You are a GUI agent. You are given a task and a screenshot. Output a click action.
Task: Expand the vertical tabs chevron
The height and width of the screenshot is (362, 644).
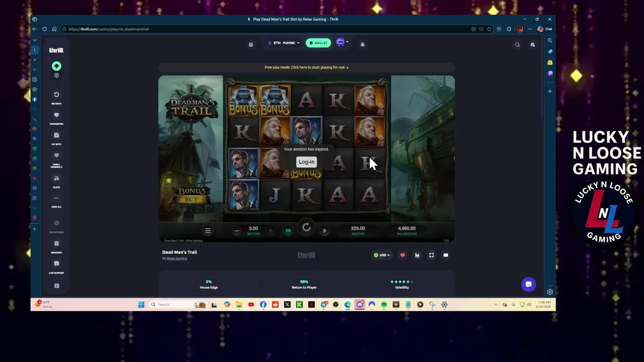point(35,40)
